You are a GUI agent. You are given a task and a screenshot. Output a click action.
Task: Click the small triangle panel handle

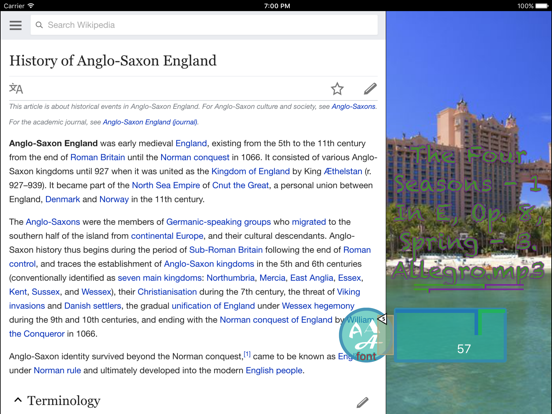click(x=382, y=319)
